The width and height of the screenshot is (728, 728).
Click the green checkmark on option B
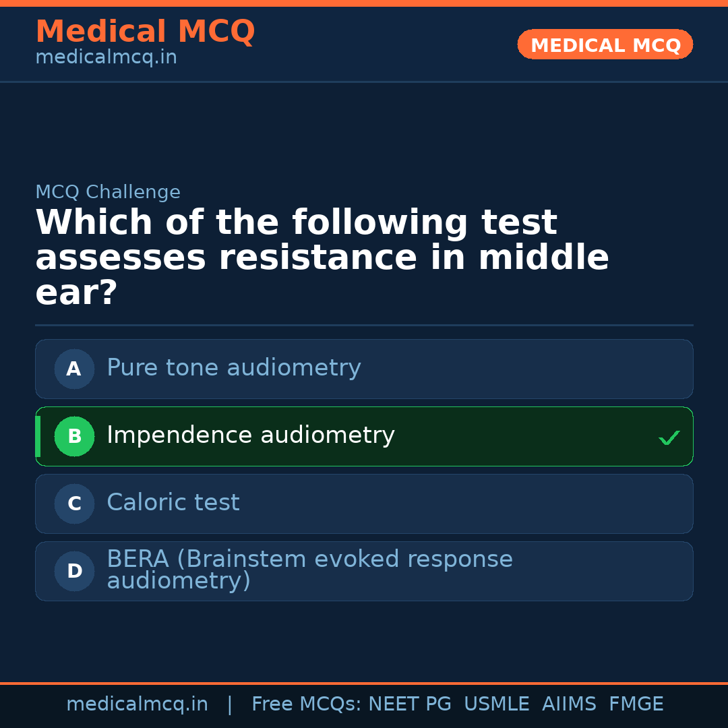click(x=669, y=438)
